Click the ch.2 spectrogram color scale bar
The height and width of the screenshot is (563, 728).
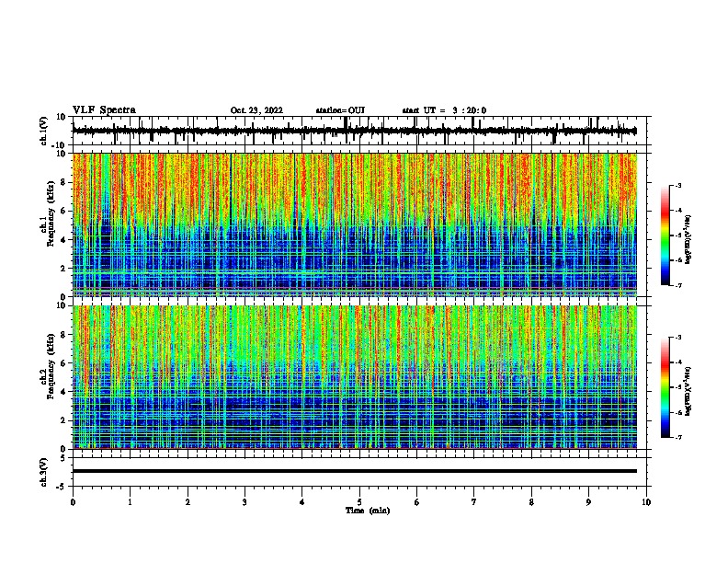pos(665,387)
